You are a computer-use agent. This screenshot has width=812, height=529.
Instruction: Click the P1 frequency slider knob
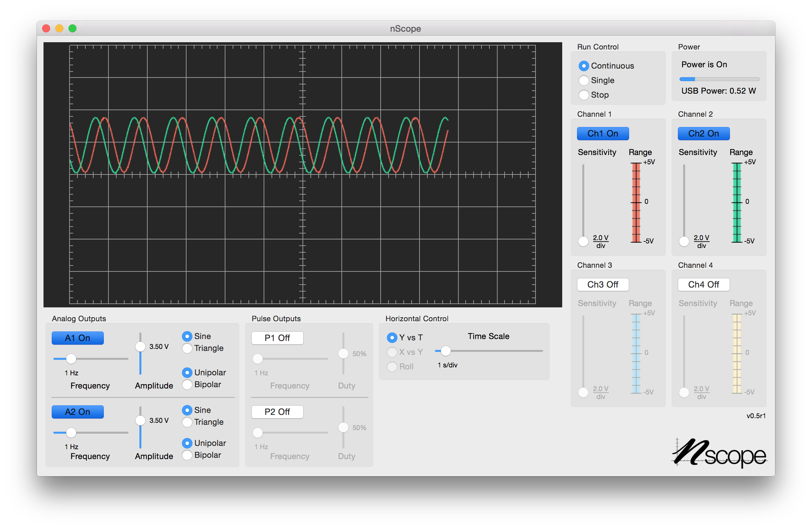pos(258,359)
